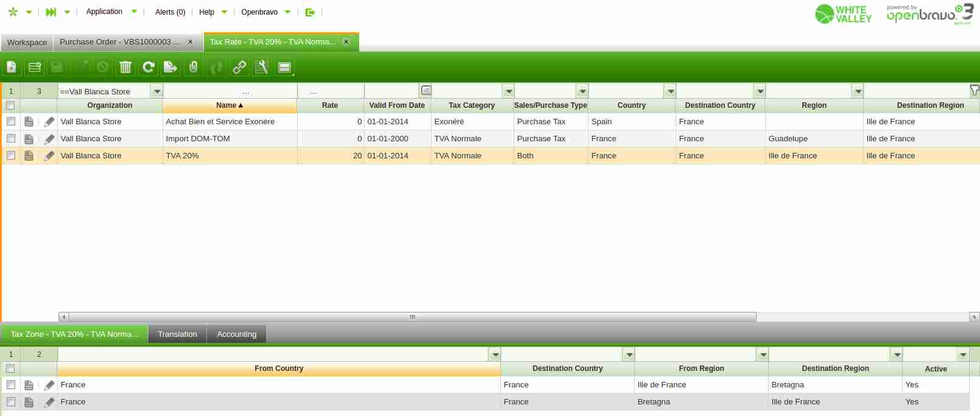
Task: Open the Purchase Order - VBS1000003 tab
Action: [119, 42]
